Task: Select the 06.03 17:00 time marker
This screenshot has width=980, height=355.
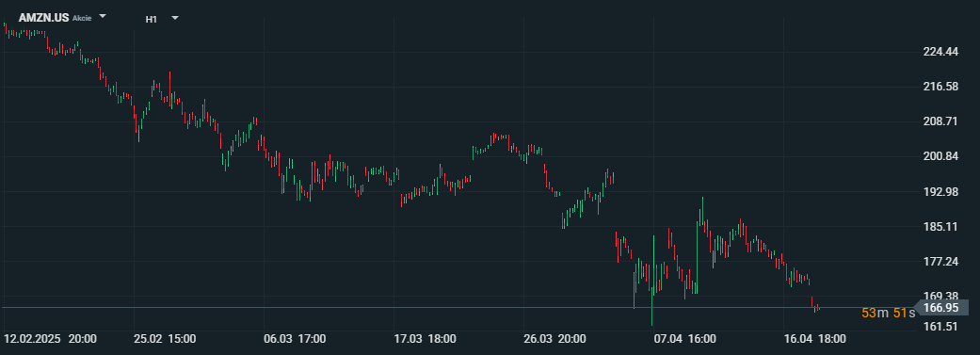Action: [295, 339]
